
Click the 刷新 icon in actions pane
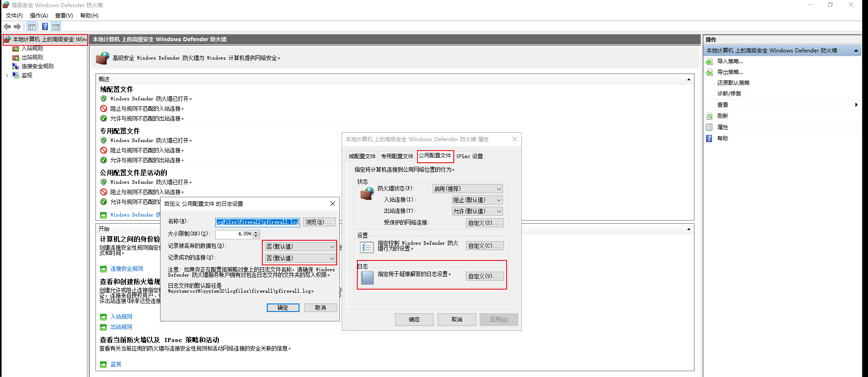click(709, 116)
